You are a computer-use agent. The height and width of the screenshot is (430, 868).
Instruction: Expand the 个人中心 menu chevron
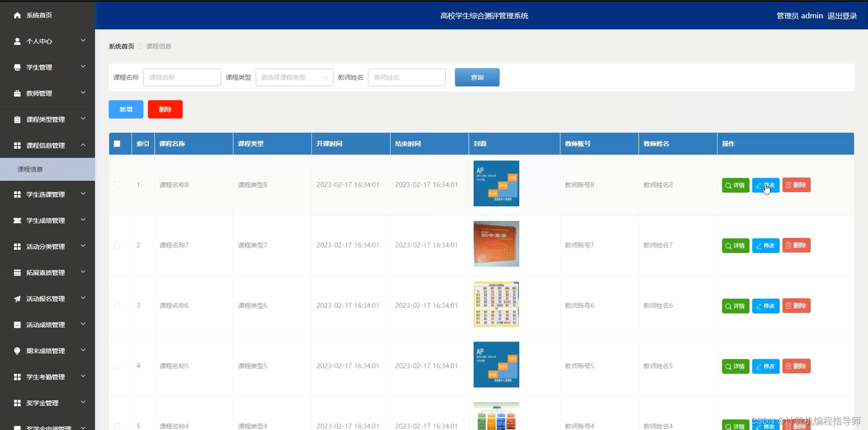83,41
